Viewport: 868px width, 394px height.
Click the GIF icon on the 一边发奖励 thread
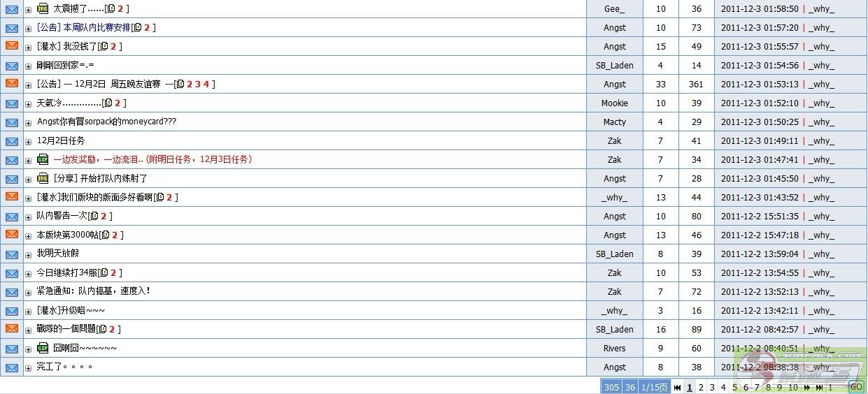click(43, 159)
